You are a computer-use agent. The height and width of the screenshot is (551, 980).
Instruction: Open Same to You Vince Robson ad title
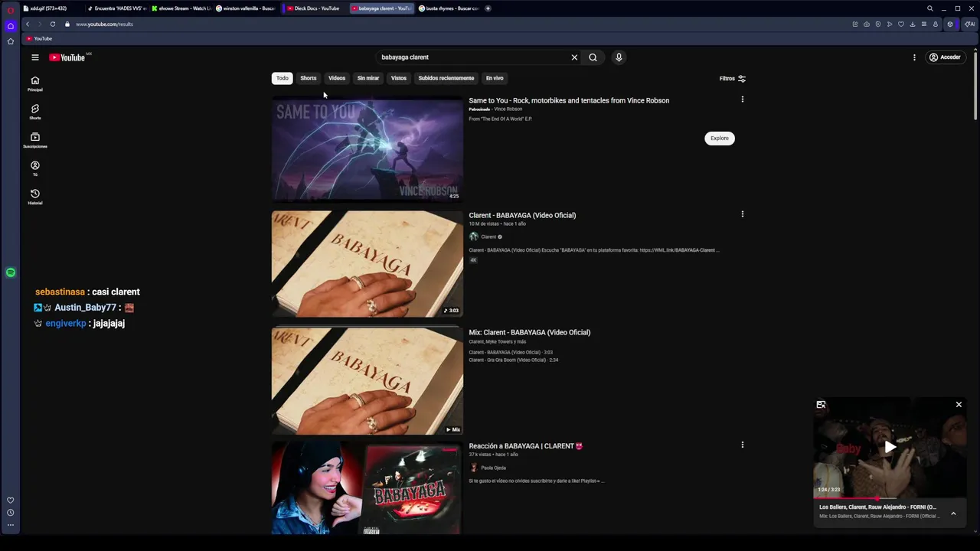(569, 100)
